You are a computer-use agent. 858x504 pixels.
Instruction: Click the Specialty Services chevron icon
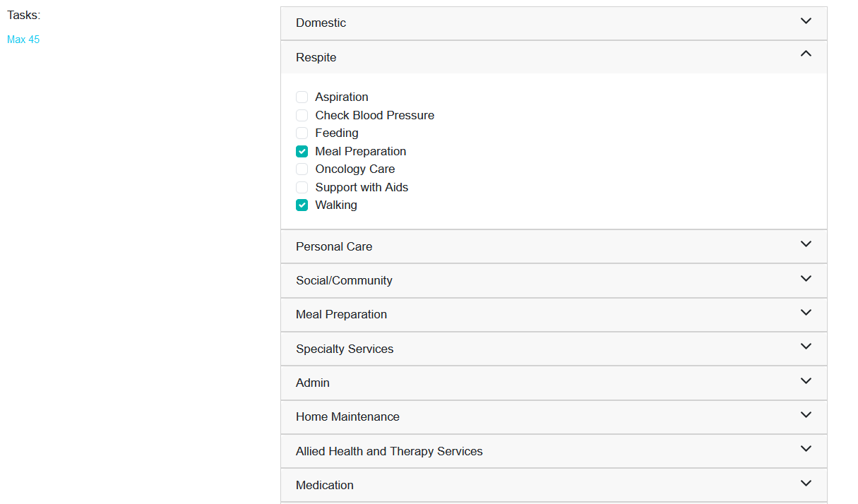coord(806,347)
